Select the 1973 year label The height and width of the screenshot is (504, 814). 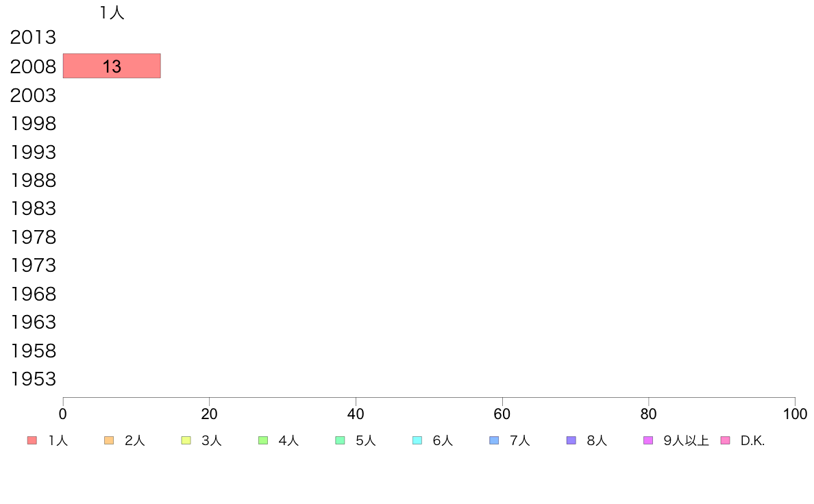point(33,265)
